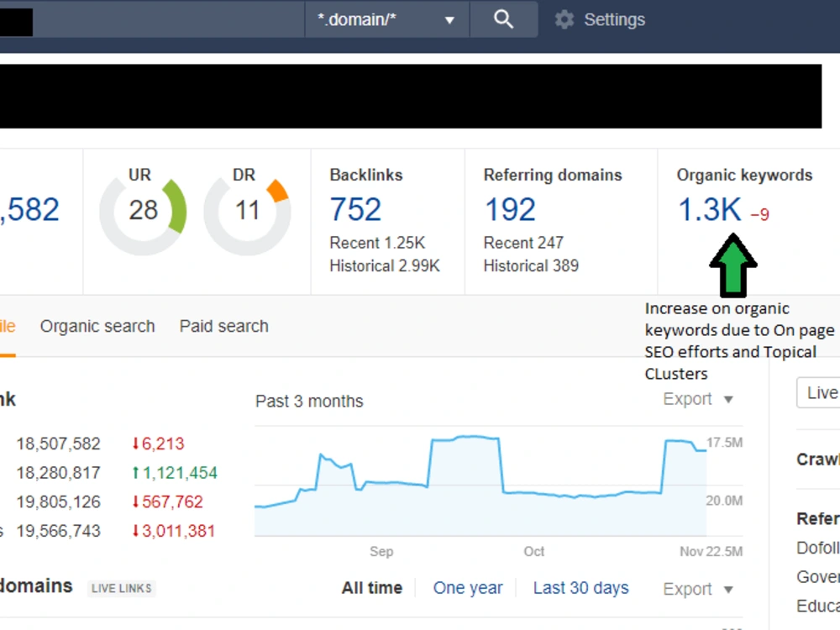This screenshot has width=840, height=630.
Task: Select the All time range
Action: pos(372,588)
